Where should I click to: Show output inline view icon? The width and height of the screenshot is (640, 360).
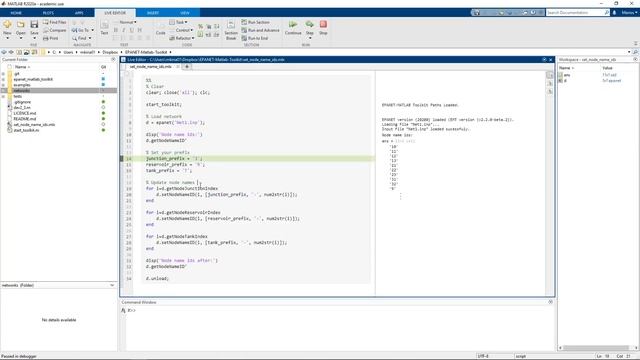tap(550, 83)
